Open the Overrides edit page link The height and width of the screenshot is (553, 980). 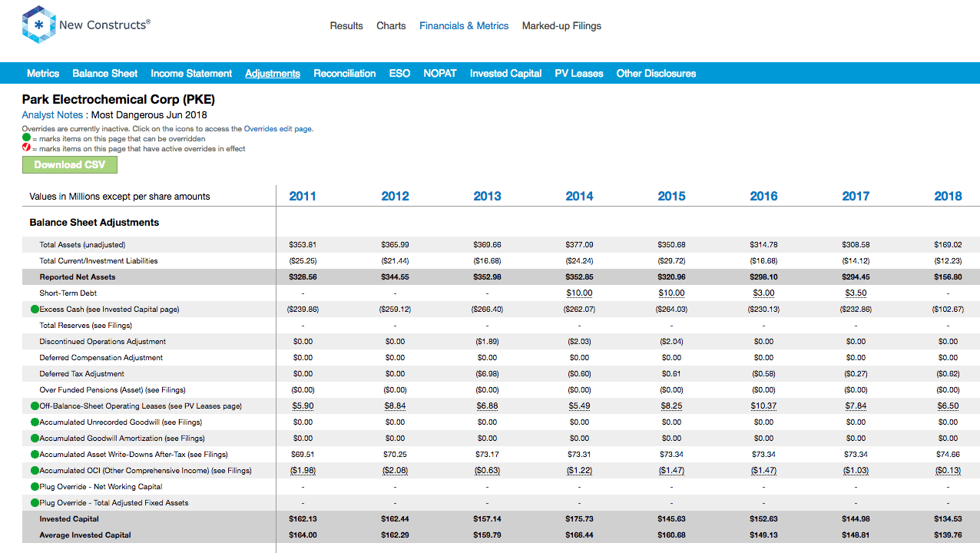(x=277, y=129)
